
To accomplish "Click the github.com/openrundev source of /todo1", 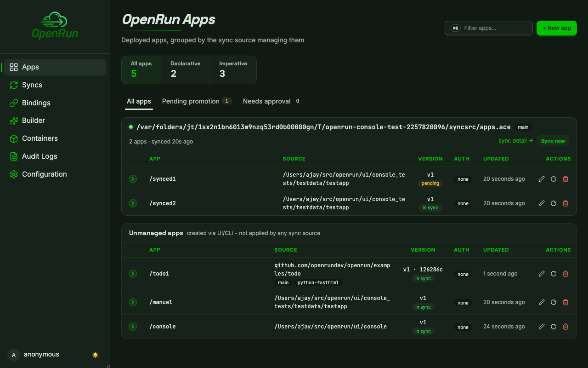I will [x=332, y=270].
